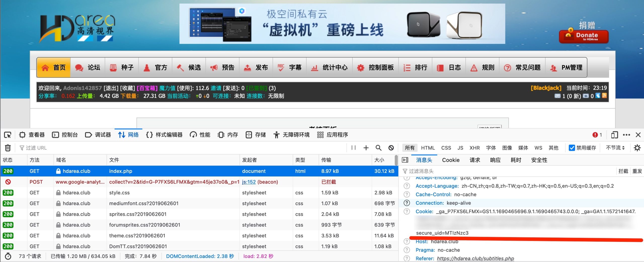Toggle responsive design mode icon
The height and width of the screenshot is (262, 644).
coord(614,135)
